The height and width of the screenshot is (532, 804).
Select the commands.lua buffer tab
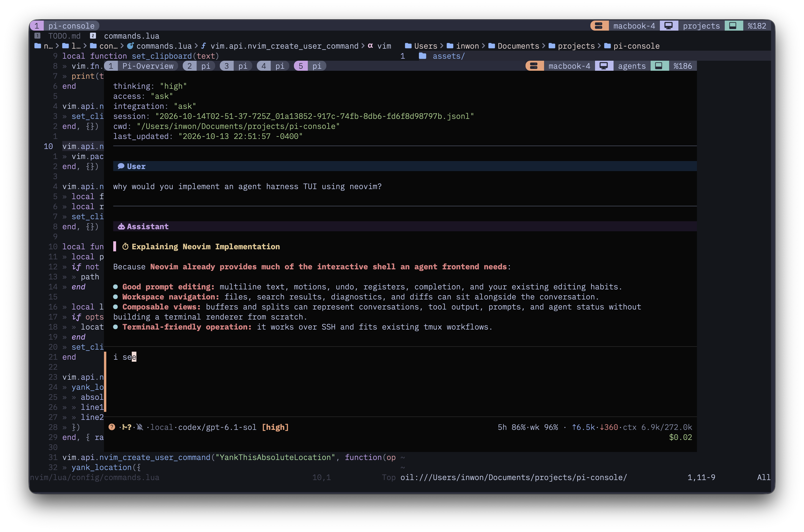tap(132, 36)
